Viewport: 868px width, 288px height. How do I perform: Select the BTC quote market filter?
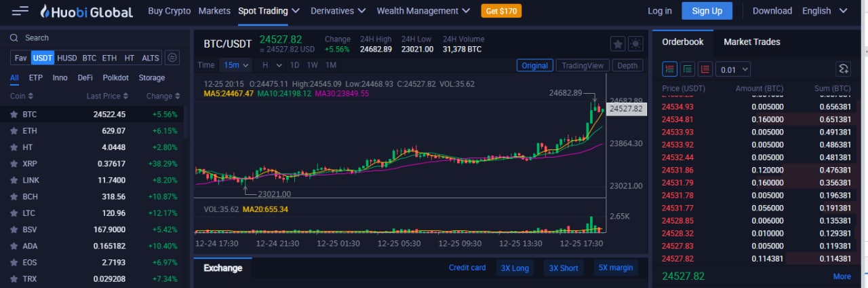click(90, 58)
